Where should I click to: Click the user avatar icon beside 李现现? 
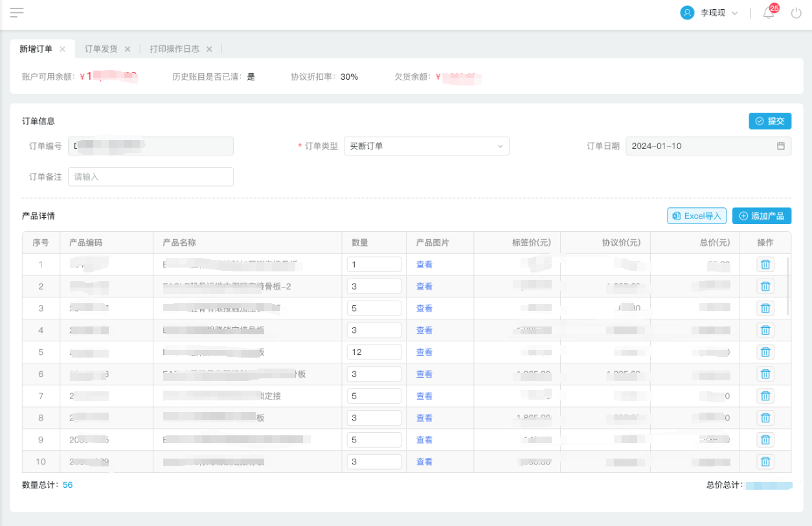[x=687, y=13]
